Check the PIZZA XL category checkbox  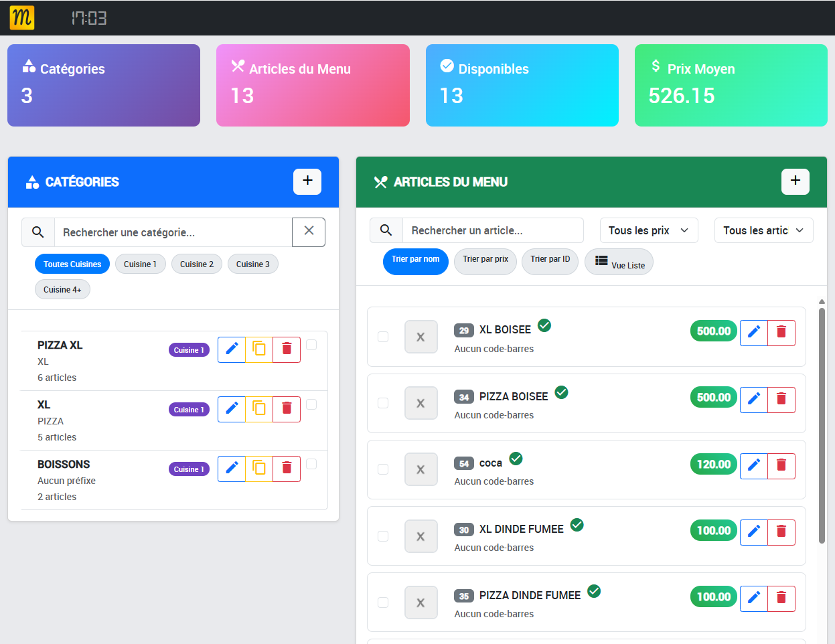pyautogui.click(x=311, y=344)
